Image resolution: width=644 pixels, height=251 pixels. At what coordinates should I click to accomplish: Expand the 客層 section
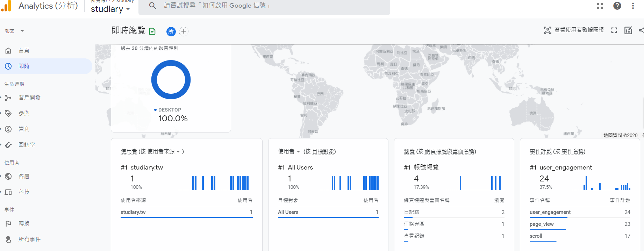[24, 176]
